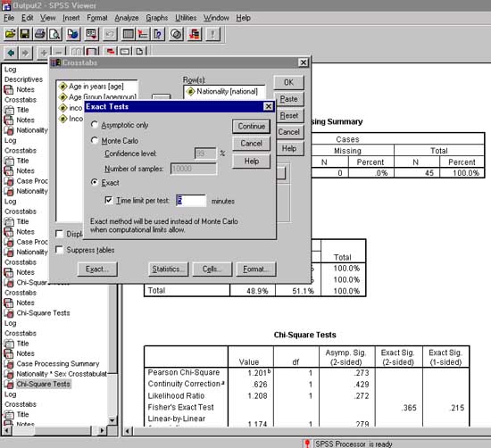Click the Go to Data toolbar icon

pos(128,34)
